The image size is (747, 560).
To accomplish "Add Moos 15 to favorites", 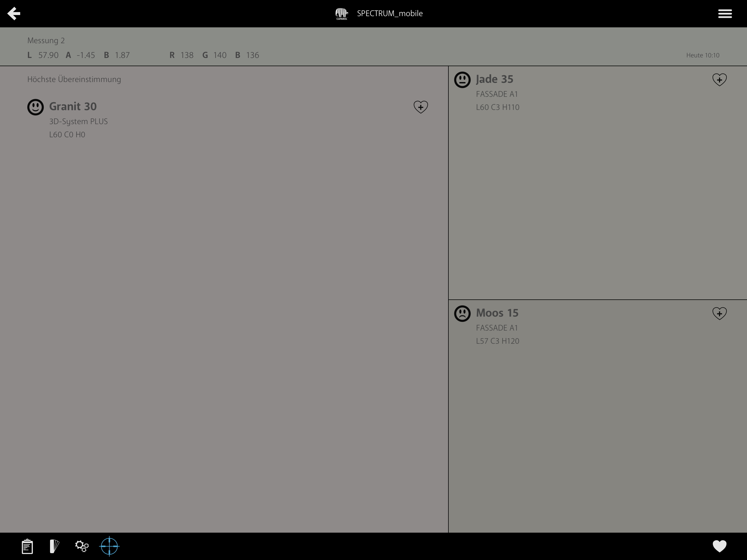I will coord(719,313).
